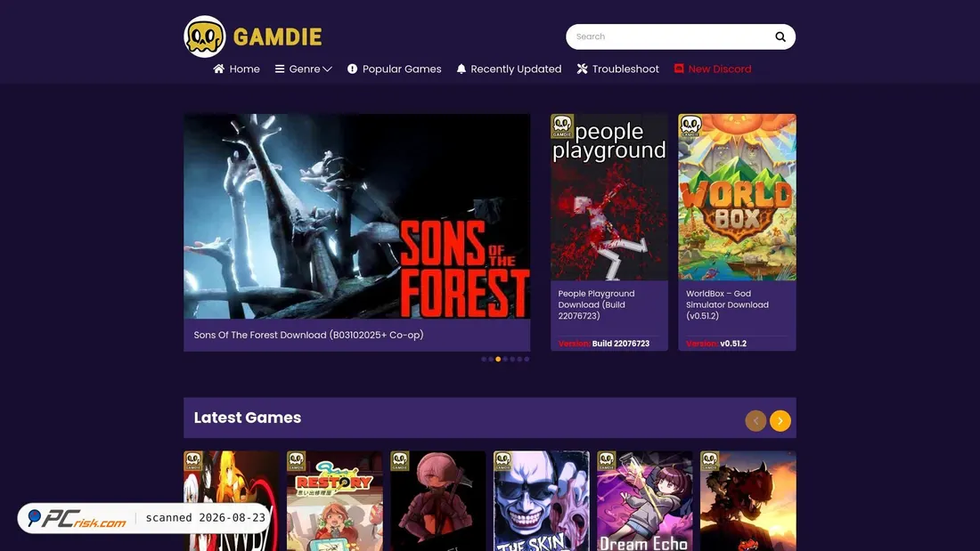Image resolution: width=980 pixels, height=551 pixels.
Task: Click the Gamdie skull logo
Action: pos(204,36)
